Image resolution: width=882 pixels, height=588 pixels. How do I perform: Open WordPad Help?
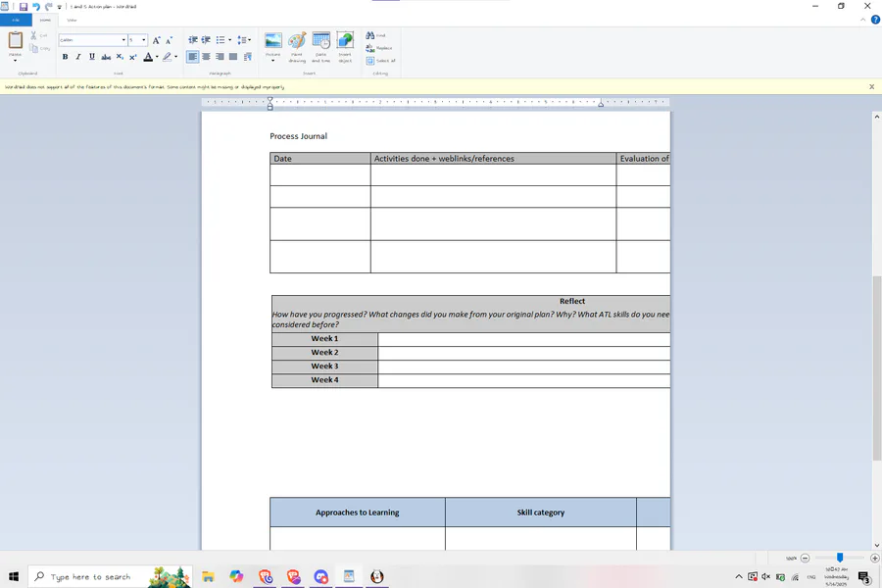pos(875,20)
